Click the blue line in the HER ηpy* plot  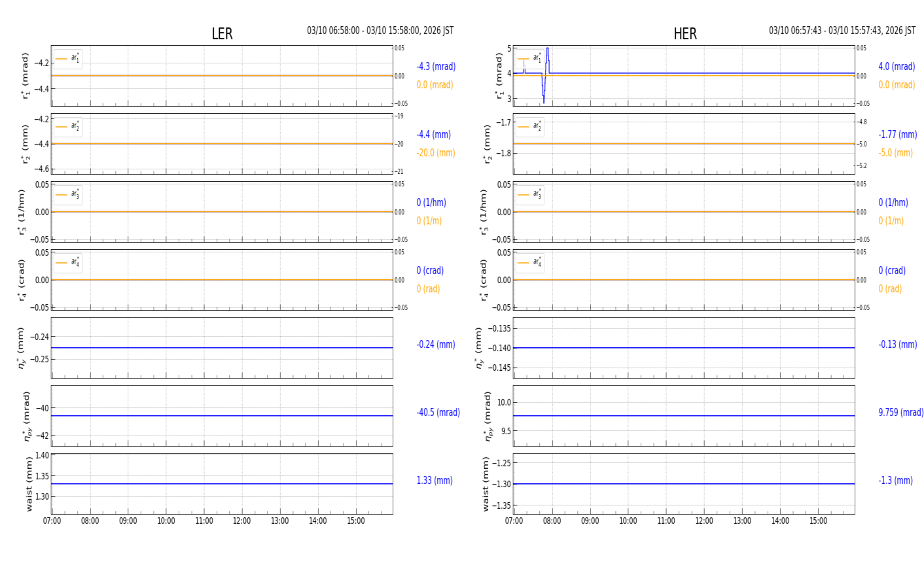[684, 416]
